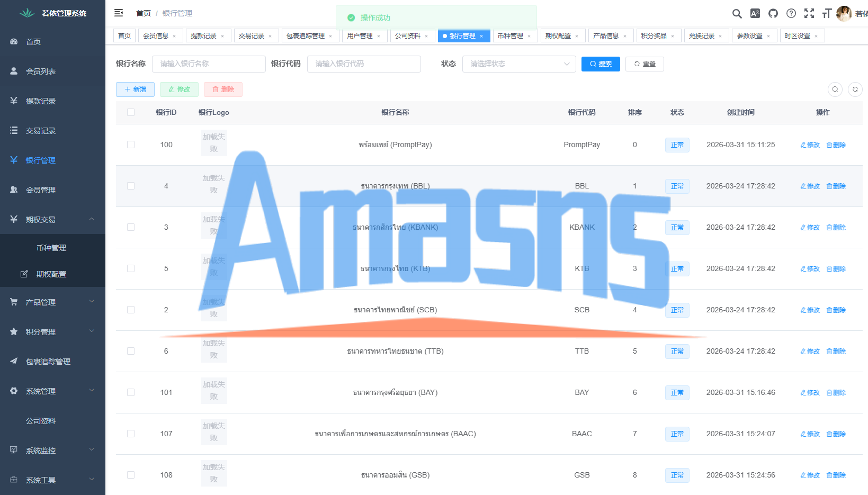Toggle fullscreen mode icon
Viewport: 868px width, 495px height.
(x=809, y=13)
